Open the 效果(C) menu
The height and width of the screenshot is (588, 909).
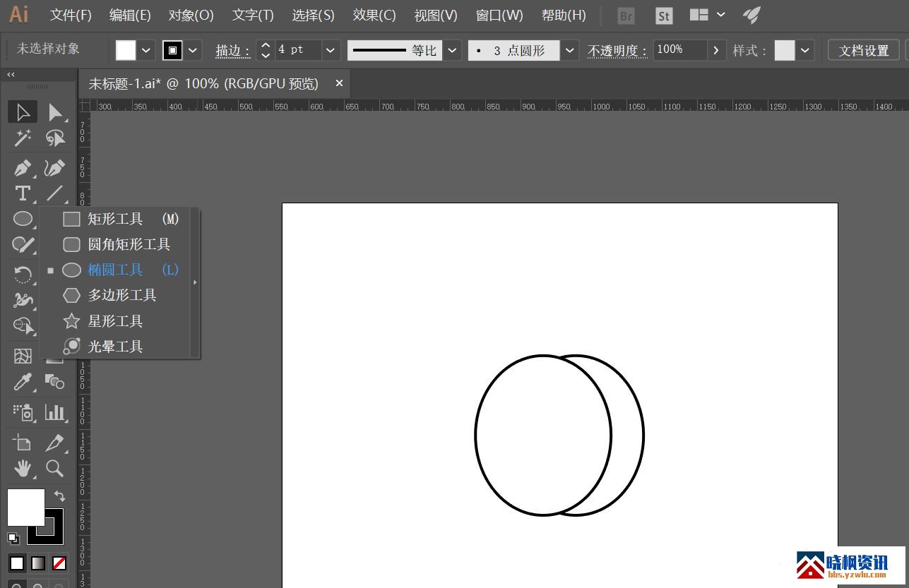(374, 16)
